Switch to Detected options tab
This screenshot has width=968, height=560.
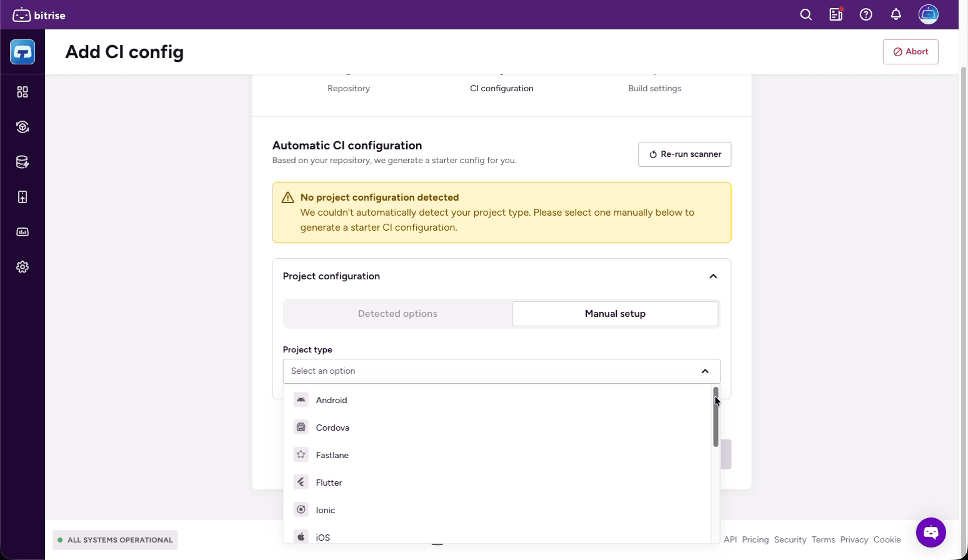[x=397, y=314]
